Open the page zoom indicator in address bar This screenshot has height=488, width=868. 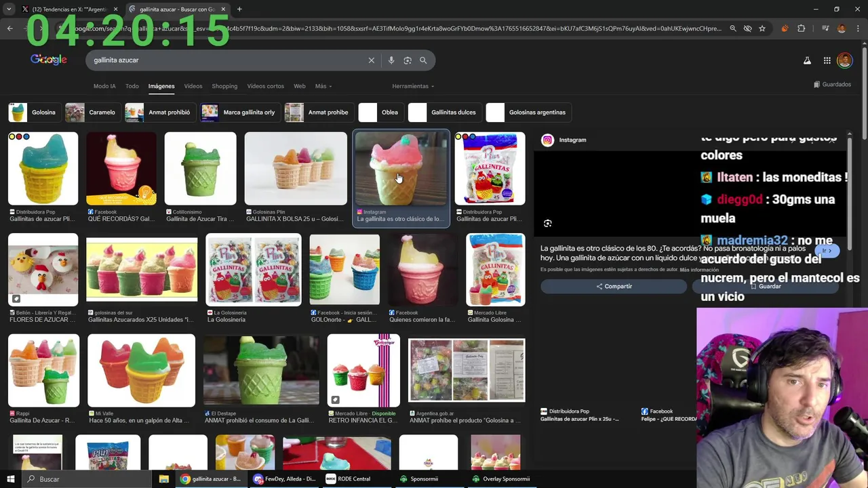tap(733, 28)
